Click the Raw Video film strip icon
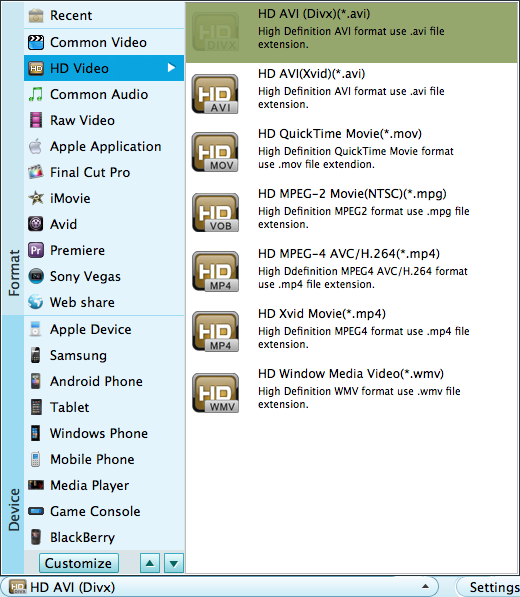The width and height of the screenshot is (520, 597). [x=36, y=120]
